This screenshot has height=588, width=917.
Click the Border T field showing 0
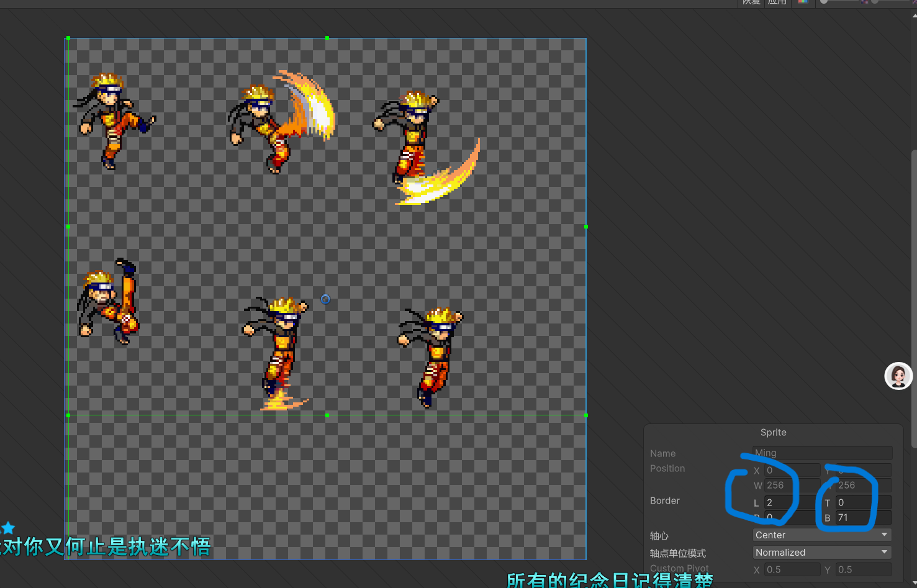[x=864, y=503]
